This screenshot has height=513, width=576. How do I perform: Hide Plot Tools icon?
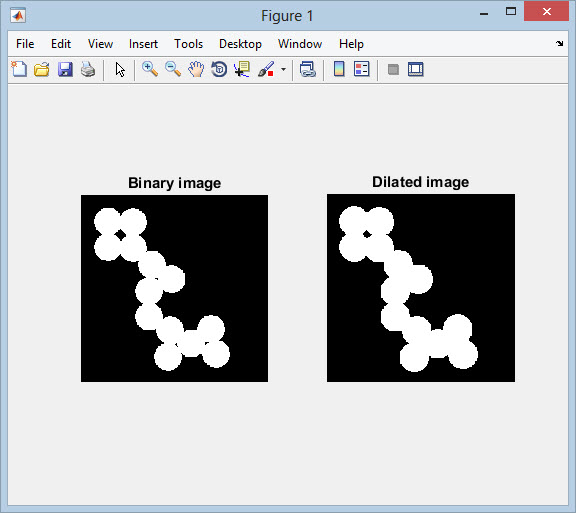393,69
